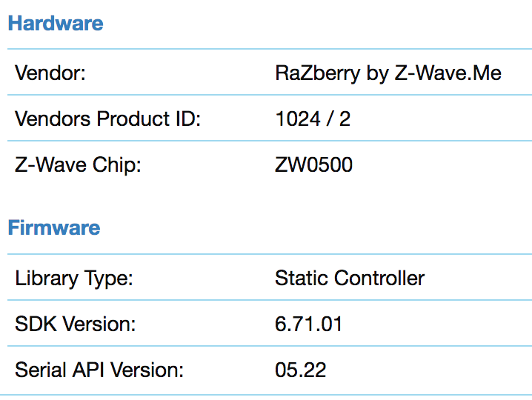The width and height of the screenshot is (532, 400).
Task: Click the '6.71.01' SDK version value
Action: click(x=308, y=324)
